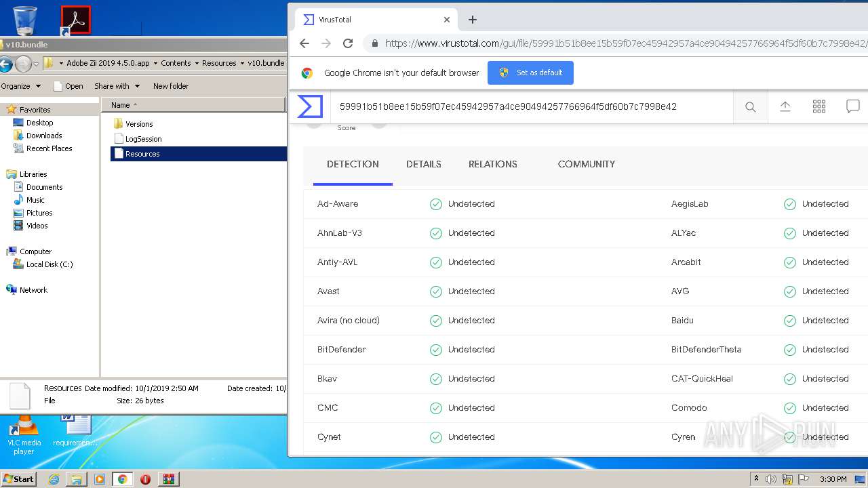This screenshot has height=488, width=868.
Task: Switch to the COMMUNITY tab
Action: click(x=587, y=164)
